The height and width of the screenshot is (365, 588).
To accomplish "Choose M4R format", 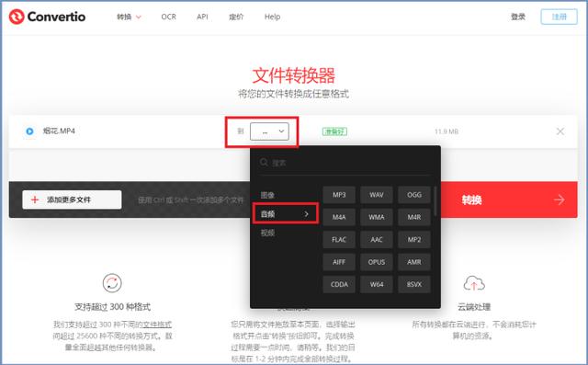I will (x=414, y=217).
